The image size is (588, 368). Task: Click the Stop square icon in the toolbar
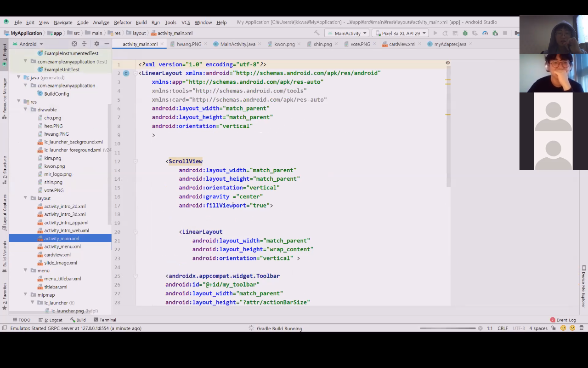[505, 33]
